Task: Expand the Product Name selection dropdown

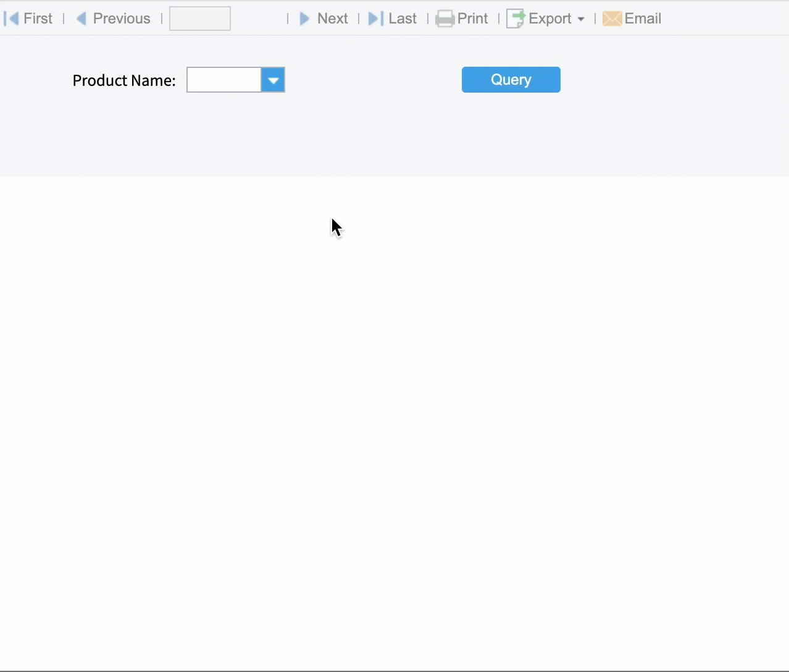Action: 273,80
